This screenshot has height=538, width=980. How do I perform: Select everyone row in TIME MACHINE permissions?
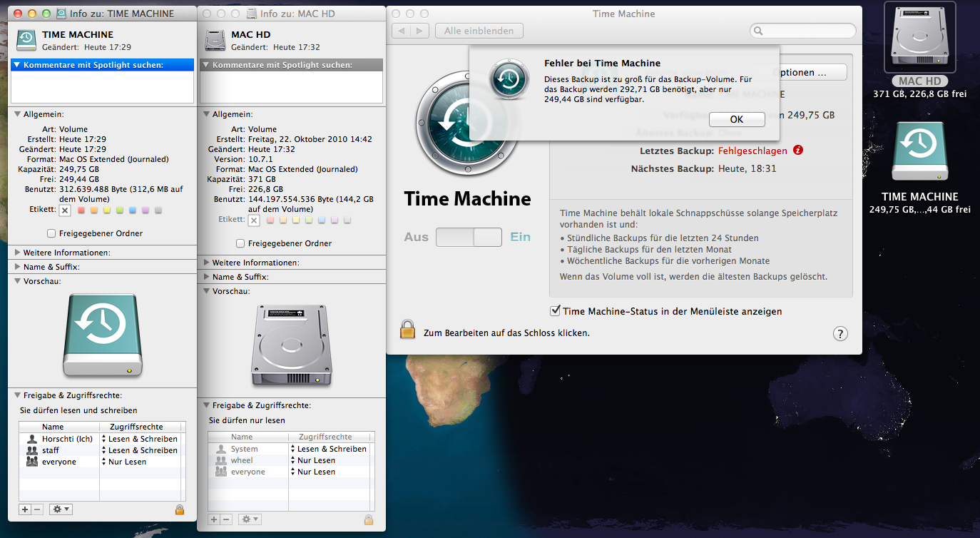[103, 462]
